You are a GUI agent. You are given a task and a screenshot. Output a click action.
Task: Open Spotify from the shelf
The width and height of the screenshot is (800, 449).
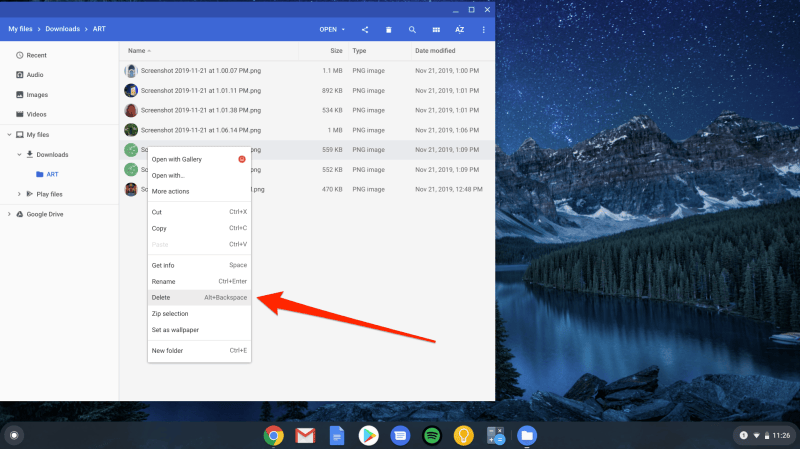432,436
